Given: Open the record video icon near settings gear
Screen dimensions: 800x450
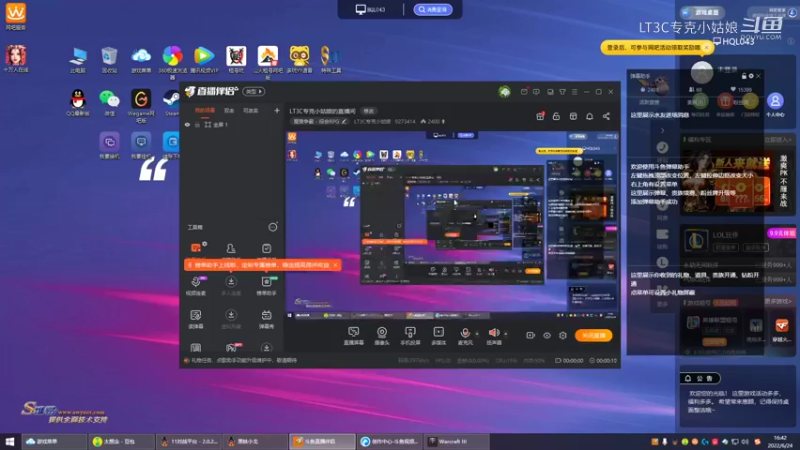Looking at the screenshot, I should (x=531, y=335).
